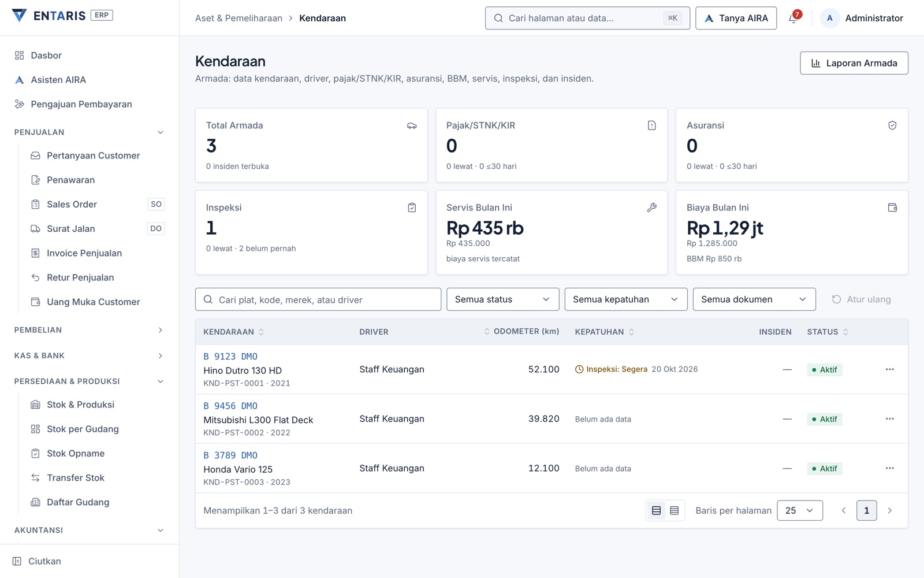Sort by the KEPATUHAN column

click(604, 332)
